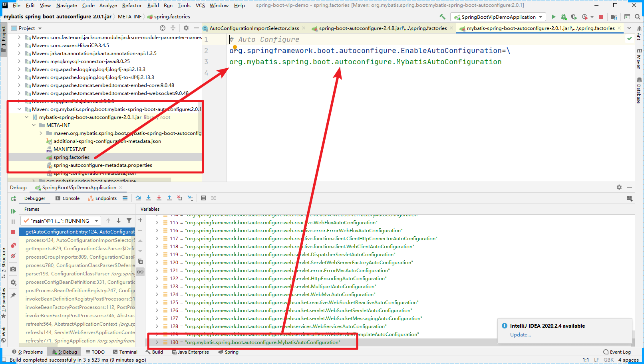Show hidden editor tabs chevron
The width and height of the screenshot is (644, 364).
(629, 28)
